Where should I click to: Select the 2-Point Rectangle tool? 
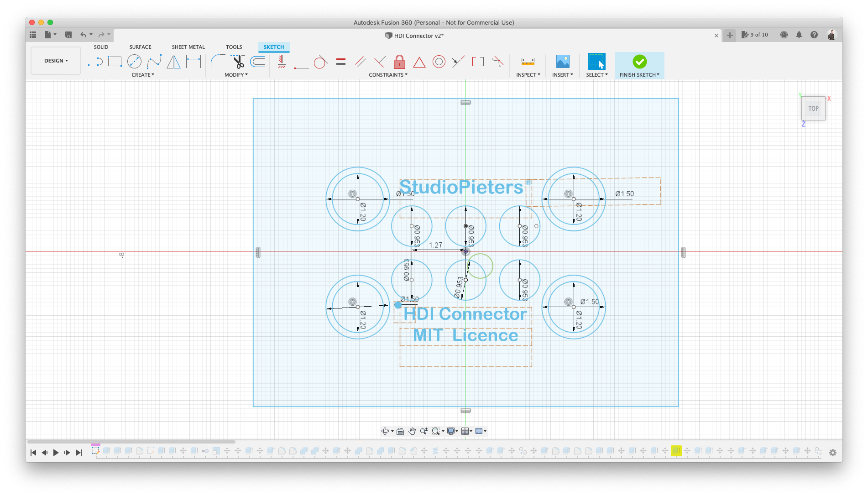[x=115, y=62]
